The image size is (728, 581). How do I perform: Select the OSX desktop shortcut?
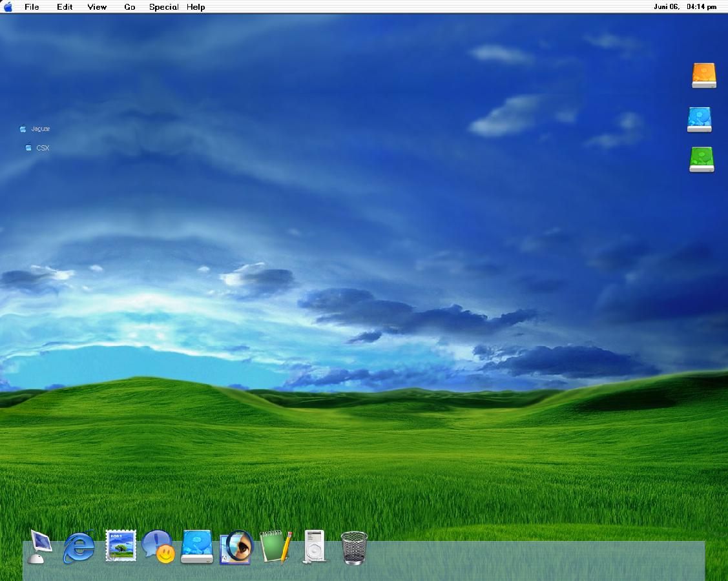pos(37,148)
